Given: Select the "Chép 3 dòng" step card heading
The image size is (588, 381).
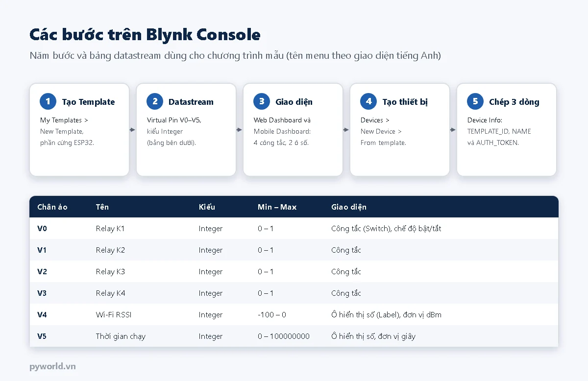Looking at the screenshot, I should click(x=514, y=102).
